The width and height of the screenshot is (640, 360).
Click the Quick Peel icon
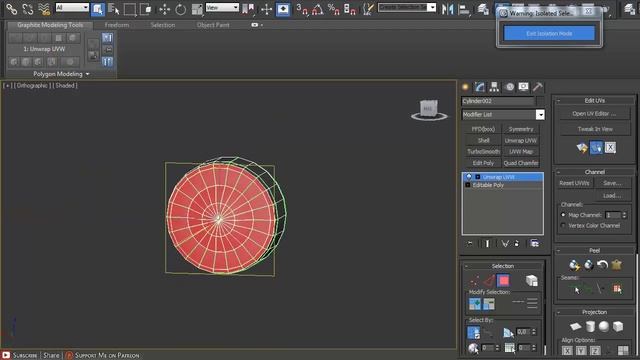click(574, 264)
